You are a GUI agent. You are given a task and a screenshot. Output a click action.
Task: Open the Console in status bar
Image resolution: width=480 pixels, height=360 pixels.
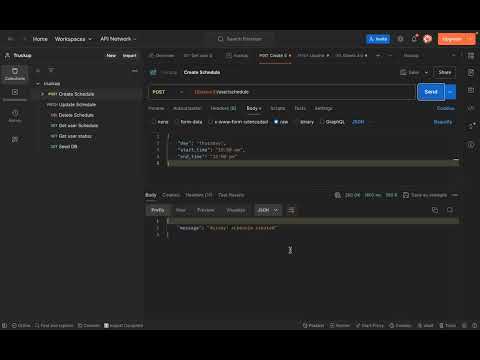pyautogui.click(x=89, y=325)
